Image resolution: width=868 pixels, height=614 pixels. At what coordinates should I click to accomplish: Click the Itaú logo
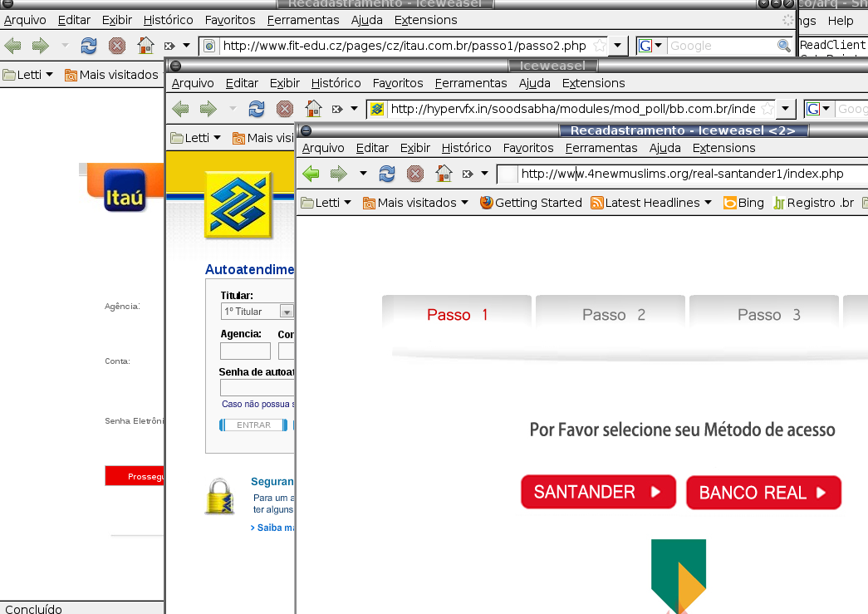125,190
